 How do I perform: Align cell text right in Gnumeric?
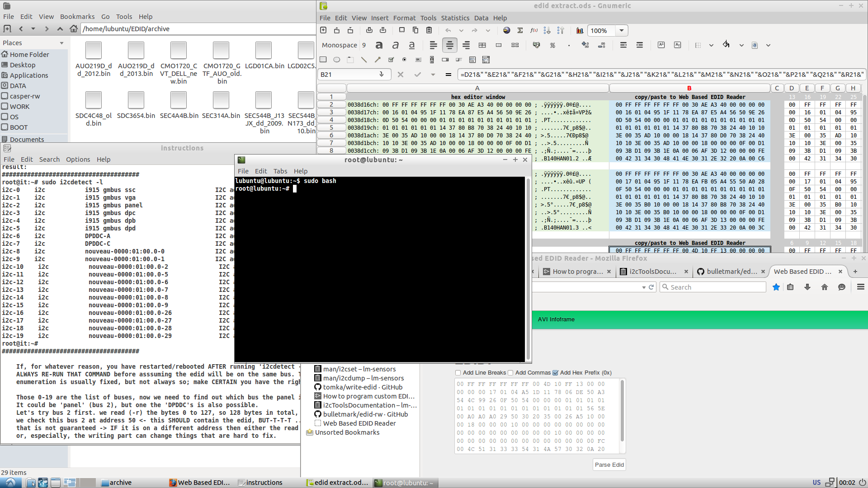pos(466,45)
